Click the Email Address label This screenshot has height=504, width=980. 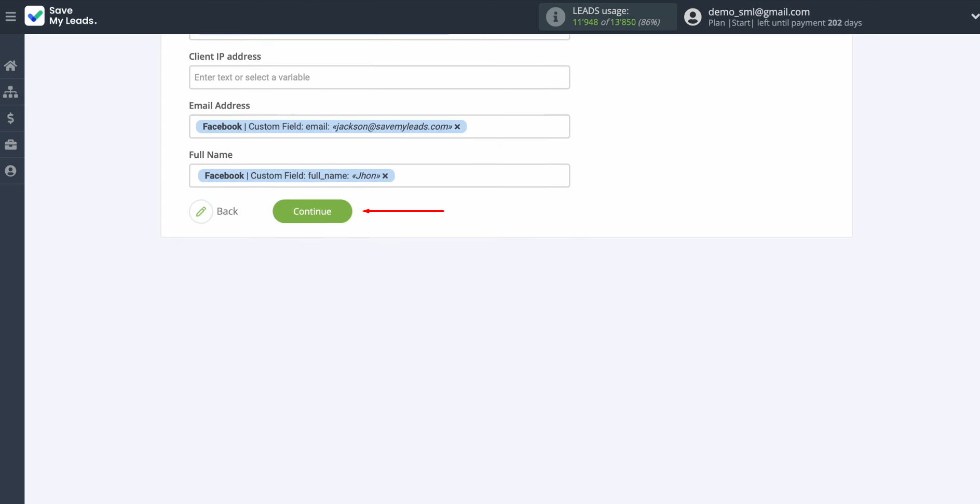point(220,105)
